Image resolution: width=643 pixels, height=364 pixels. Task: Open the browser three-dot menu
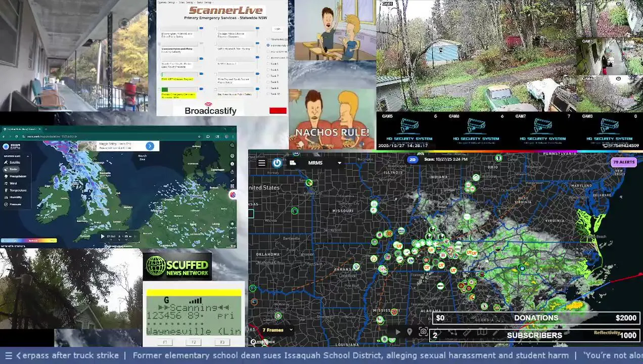233,136
